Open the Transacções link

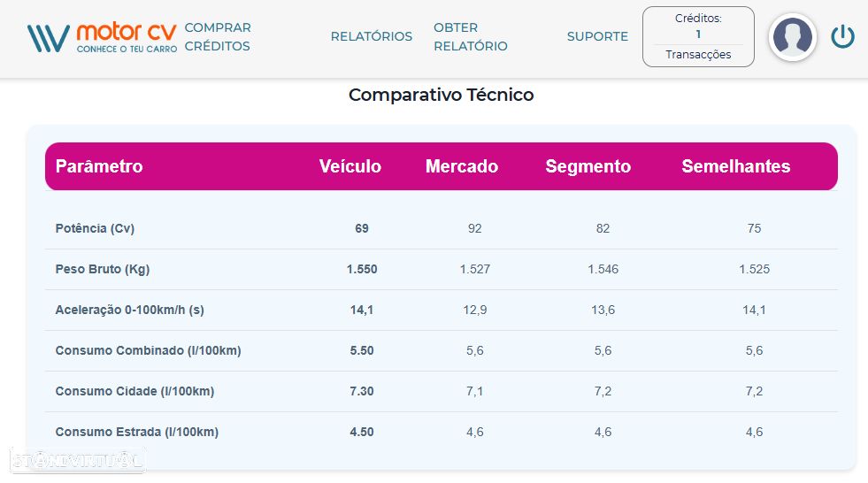[x=698, y=55]
